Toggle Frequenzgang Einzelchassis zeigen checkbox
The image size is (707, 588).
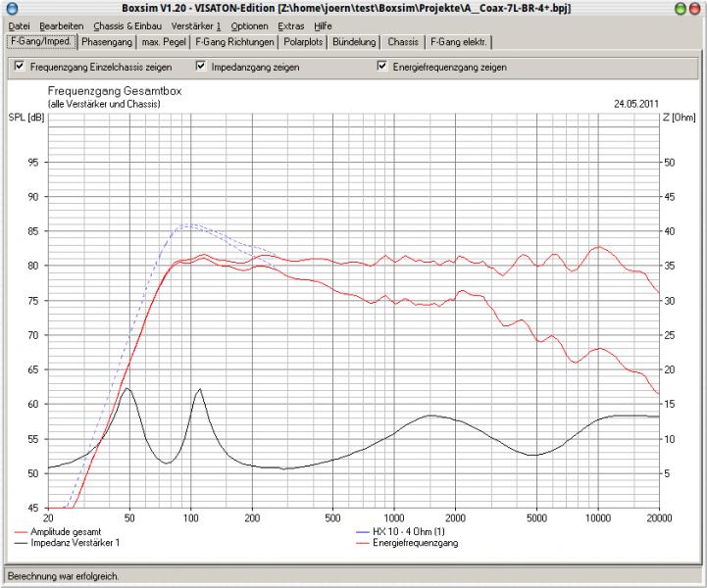point(19,67)
